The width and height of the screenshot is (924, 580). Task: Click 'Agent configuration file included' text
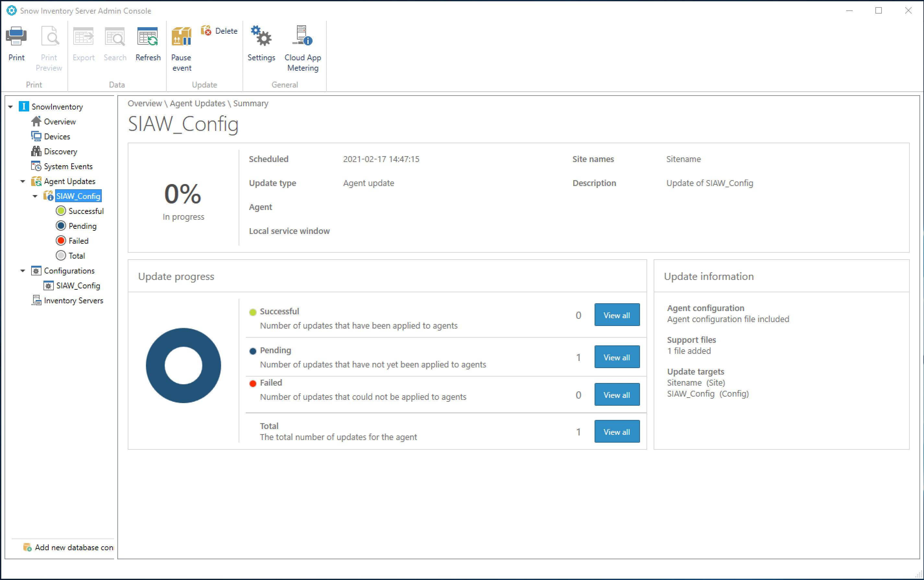point(728,319)
